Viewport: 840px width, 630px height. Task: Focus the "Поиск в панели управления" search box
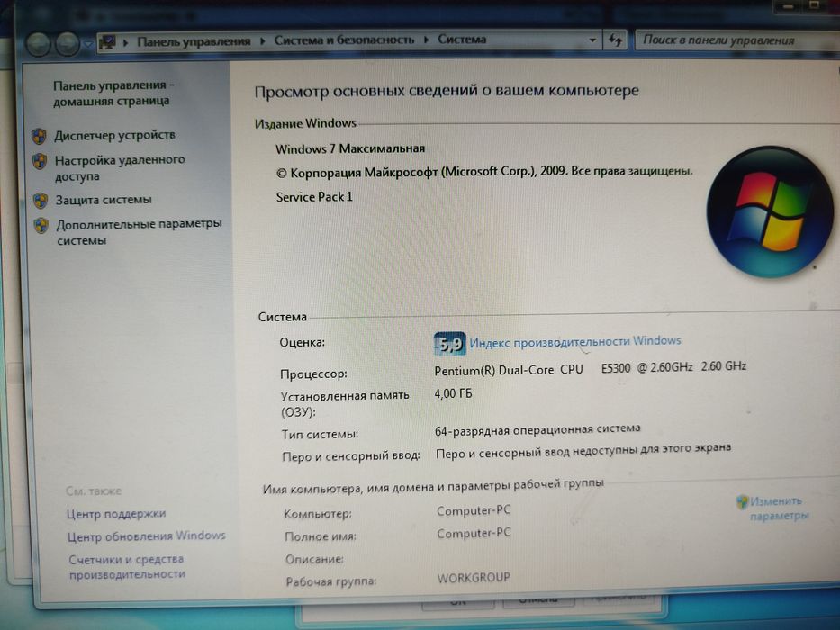(x=736, y=40)
